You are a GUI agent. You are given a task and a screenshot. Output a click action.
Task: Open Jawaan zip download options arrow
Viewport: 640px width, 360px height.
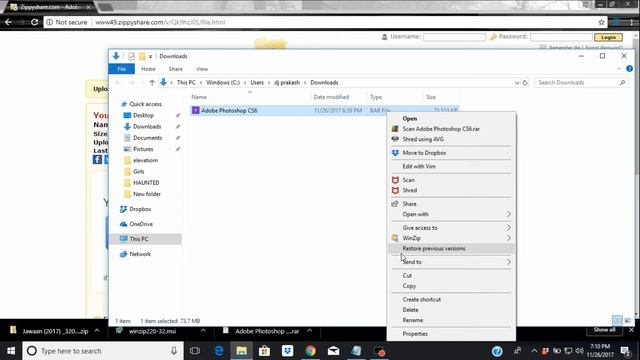point(97,331)
